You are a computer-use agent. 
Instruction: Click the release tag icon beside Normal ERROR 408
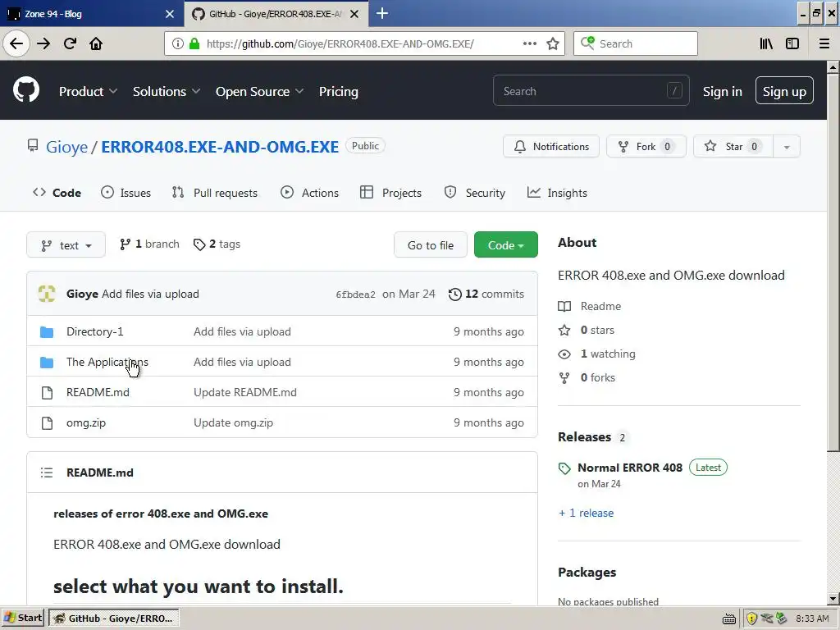pyautogui.click(x=564, y=468)
